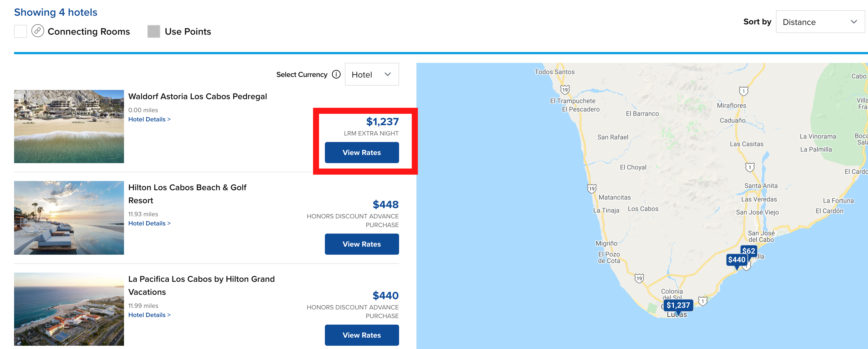Click Highway 1 shield near Miraflores
The image size is (868, 349).
click(743, 91)
